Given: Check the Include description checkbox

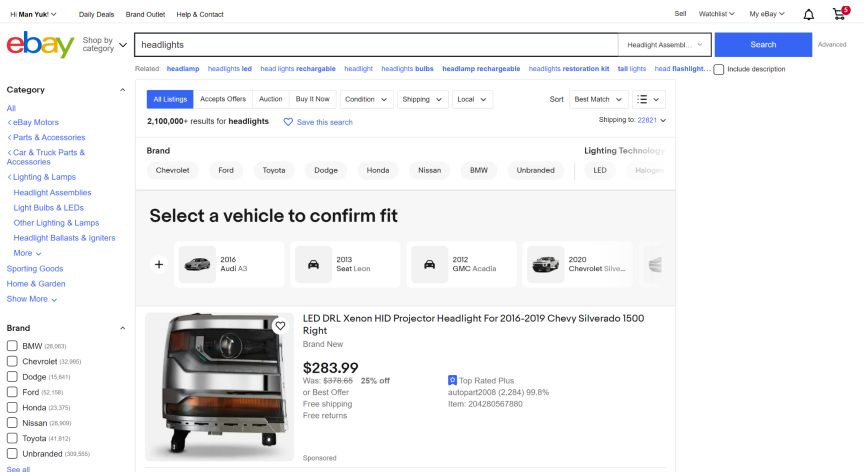Looking at the screenshot, I should click(x=719, y=69).
